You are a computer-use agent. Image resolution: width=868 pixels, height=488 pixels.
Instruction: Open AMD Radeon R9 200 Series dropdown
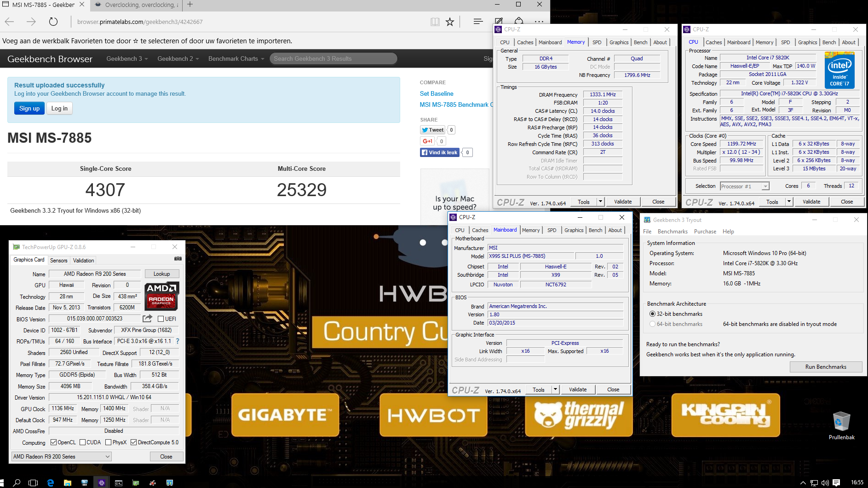point(62,457)
